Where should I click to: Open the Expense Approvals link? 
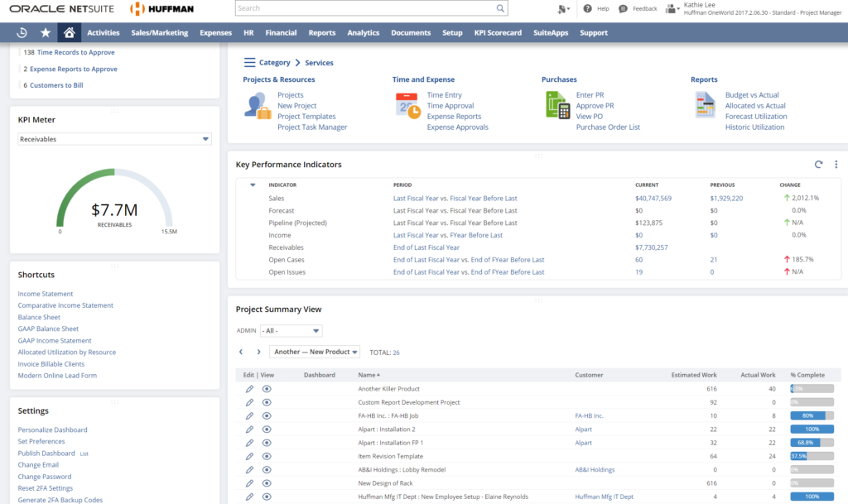click(x=457, y=127)
